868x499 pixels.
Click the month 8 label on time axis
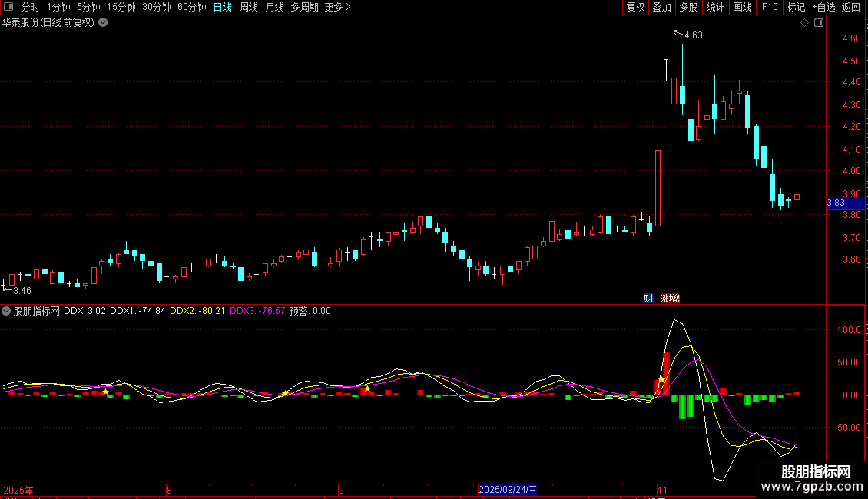point(170,490)
